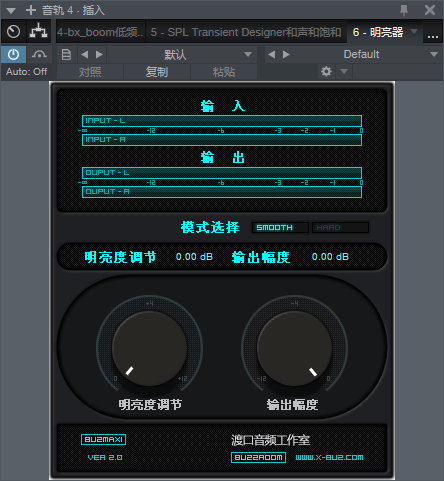Screen dimensions: 444x481
Task: Click the preset file document icon
Action: [x=66, y=54]
